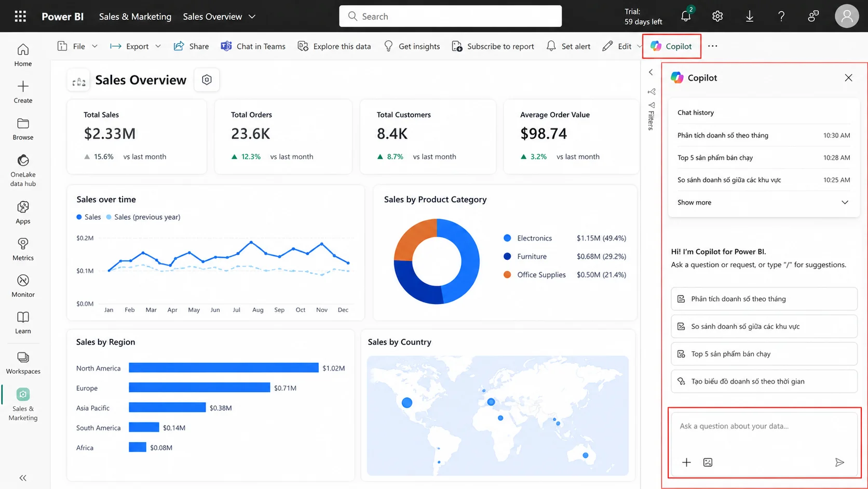868x489 pixels.
Task: Open Monitor in left sidebar
Action: (23, 286)
